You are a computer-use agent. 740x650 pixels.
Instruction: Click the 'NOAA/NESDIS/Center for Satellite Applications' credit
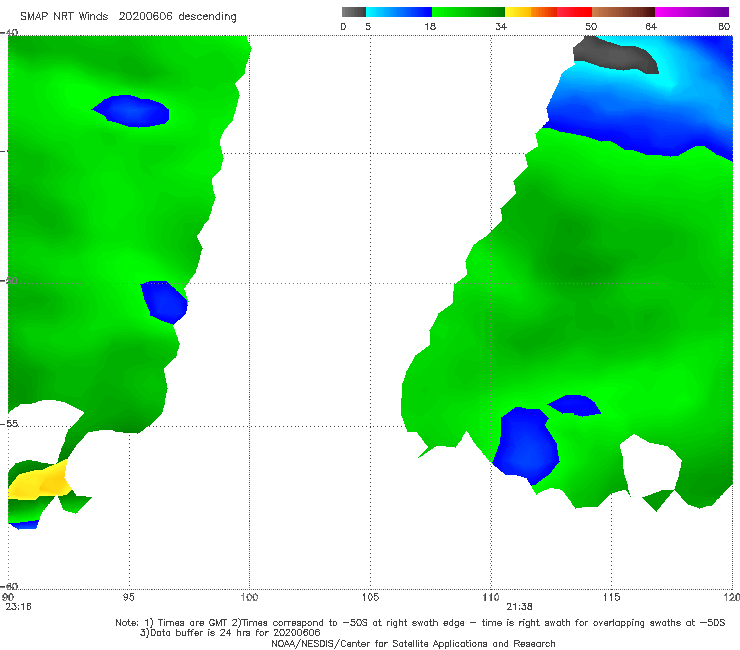pyautogui.click(x=413, y=644)
